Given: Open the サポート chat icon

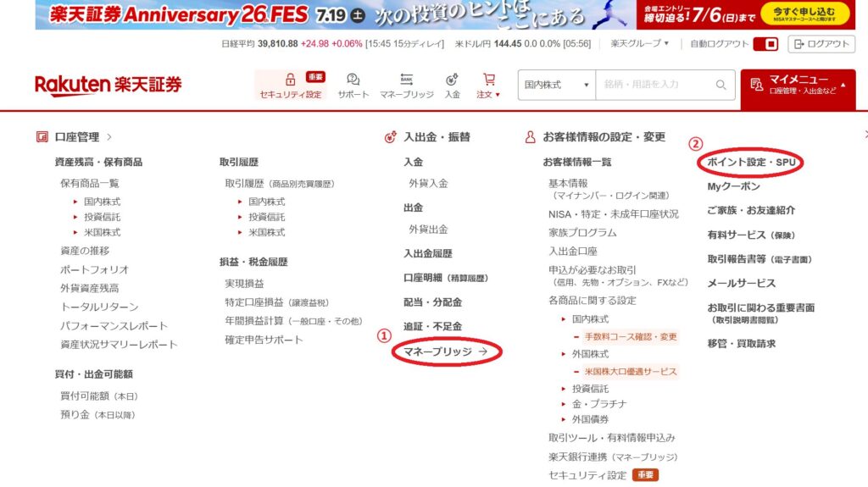Looking at the screenshot, I should (353, 79).
